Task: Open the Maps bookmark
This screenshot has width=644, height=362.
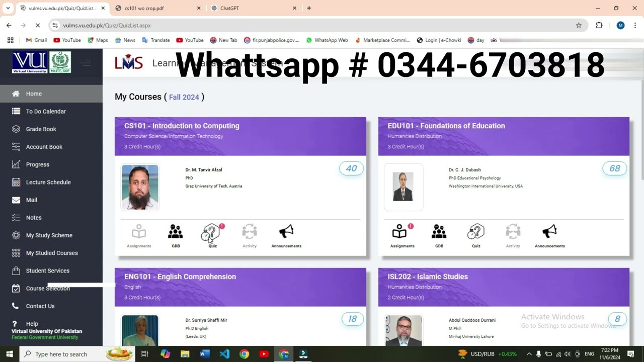Action: 98,40
